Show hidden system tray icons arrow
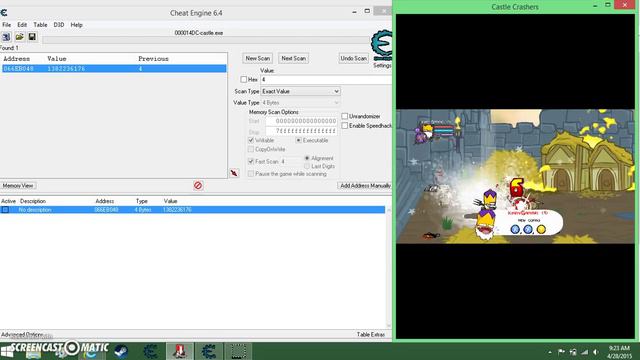 [x=550, y=352]
